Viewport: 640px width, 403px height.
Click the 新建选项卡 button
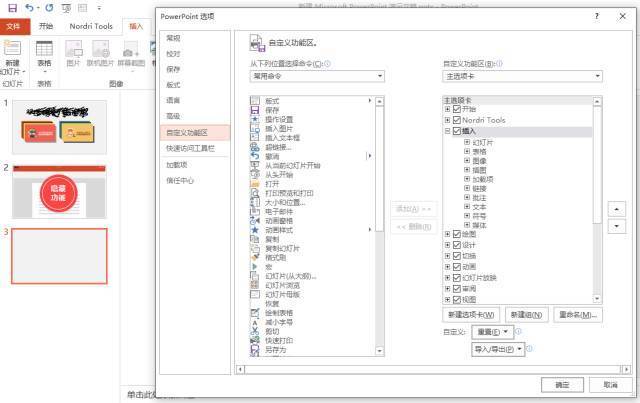(x=471, y=315)
